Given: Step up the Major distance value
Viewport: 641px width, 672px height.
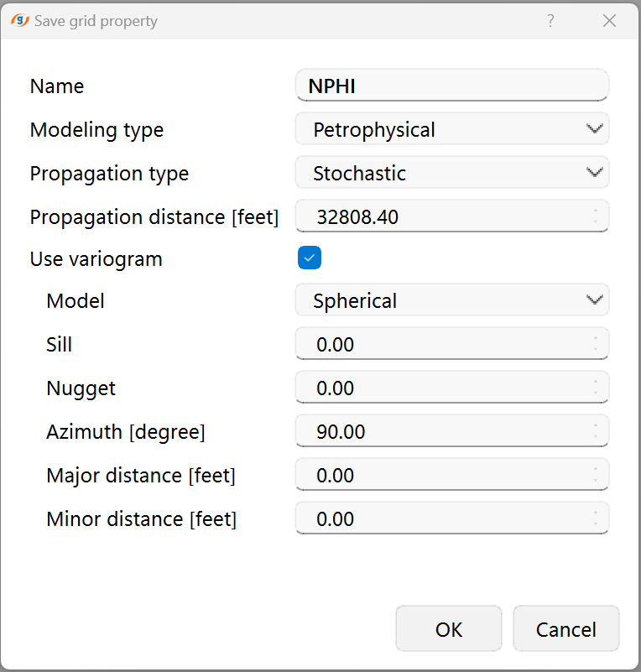Looking at the screenshot, I should pyautogui.click(x=596, y=470).
